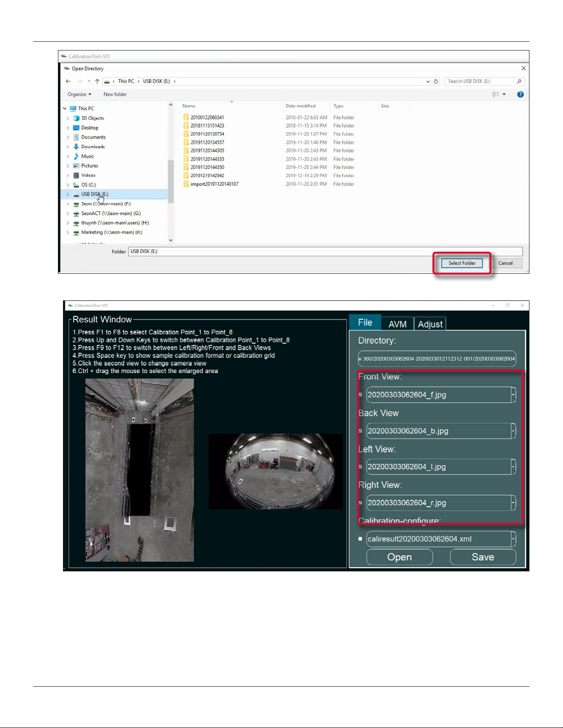The width and height of the screenshot is (563, 728).
Task: Select the folder 20191219142942
Action: 207,175
